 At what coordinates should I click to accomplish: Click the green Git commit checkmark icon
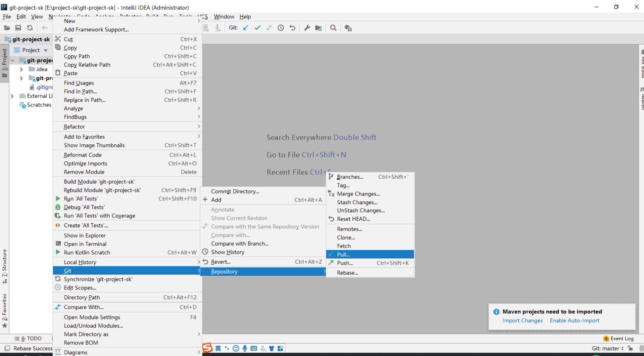click(258, 28)
